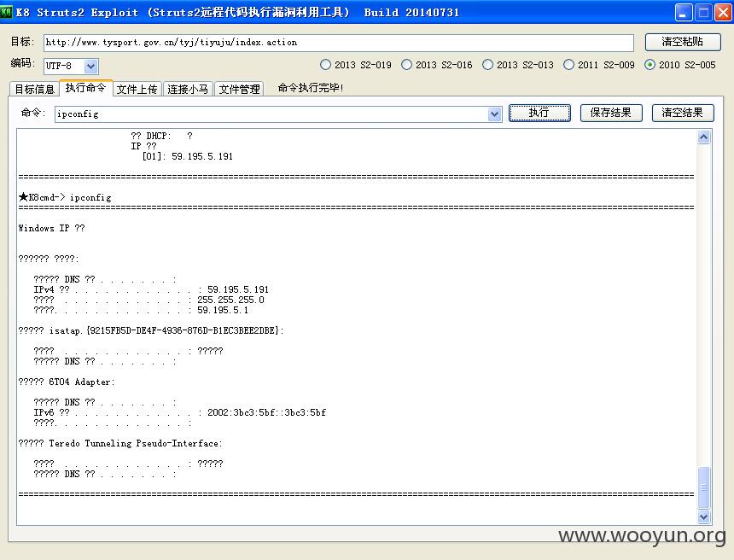This screenshot has width=734, height=560.
Task: Click the Teredo Tunneling Pseudo-Interface line
Action: click(x=120, y=443)
